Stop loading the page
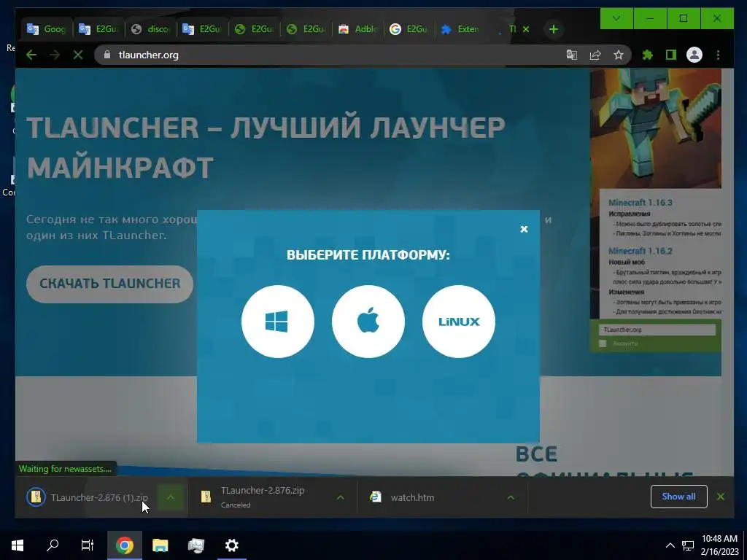Screen dimensions: 747x560 [x=78, y=55]
